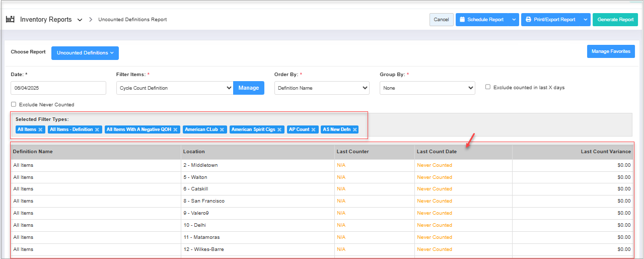Click the Date input field
Screen dimensions: 644x259
58,88
